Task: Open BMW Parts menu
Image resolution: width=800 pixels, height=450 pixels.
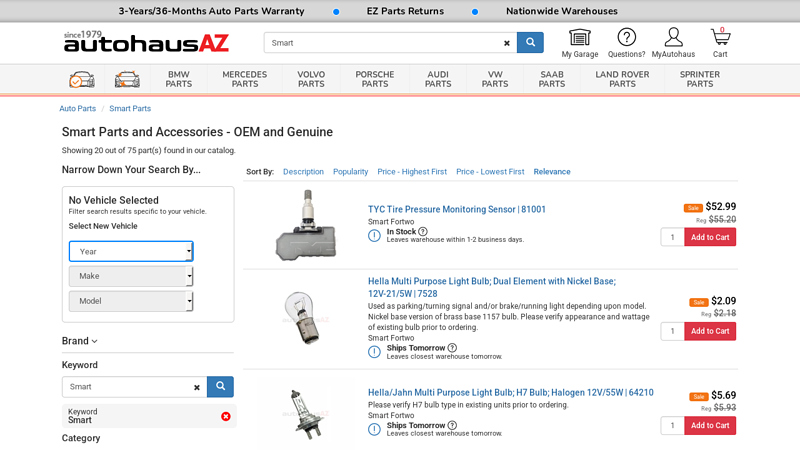Action: point(179,79)
